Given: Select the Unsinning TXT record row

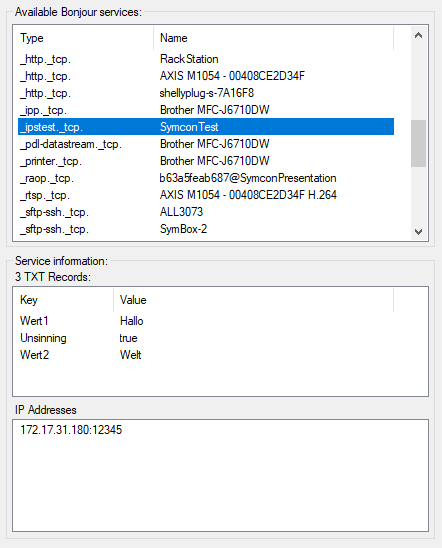Looking at the screenshot, I should (x=206, y=338).
